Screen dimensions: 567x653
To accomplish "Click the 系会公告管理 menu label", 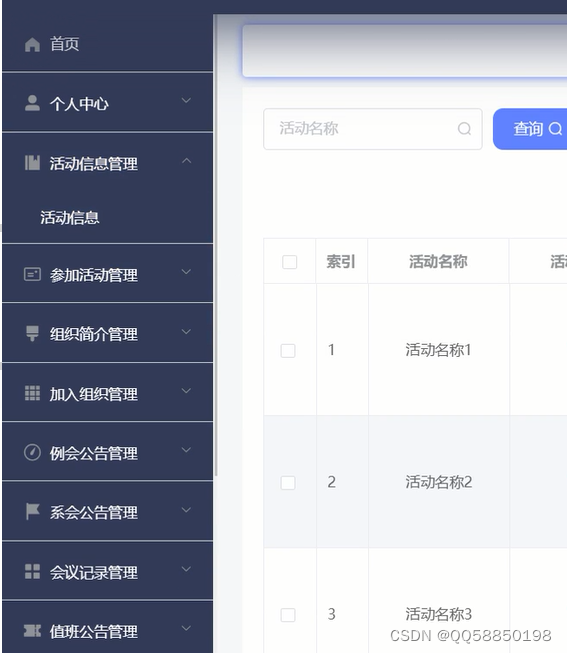I will click(94, 512).
